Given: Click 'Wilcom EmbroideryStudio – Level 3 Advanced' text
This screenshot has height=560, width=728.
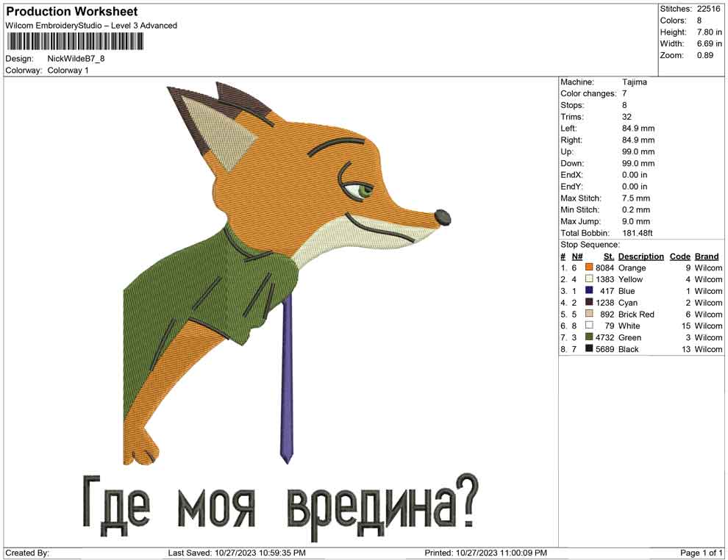Looking at the screenshot, I should (91, 26).
